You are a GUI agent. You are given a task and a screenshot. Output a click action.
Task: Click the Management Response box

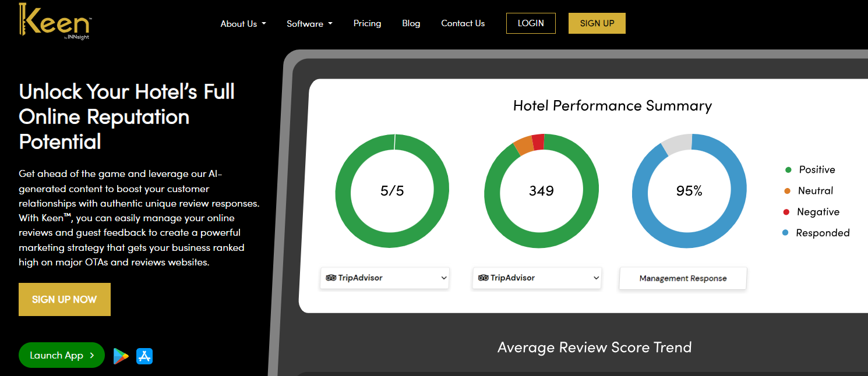683,278
